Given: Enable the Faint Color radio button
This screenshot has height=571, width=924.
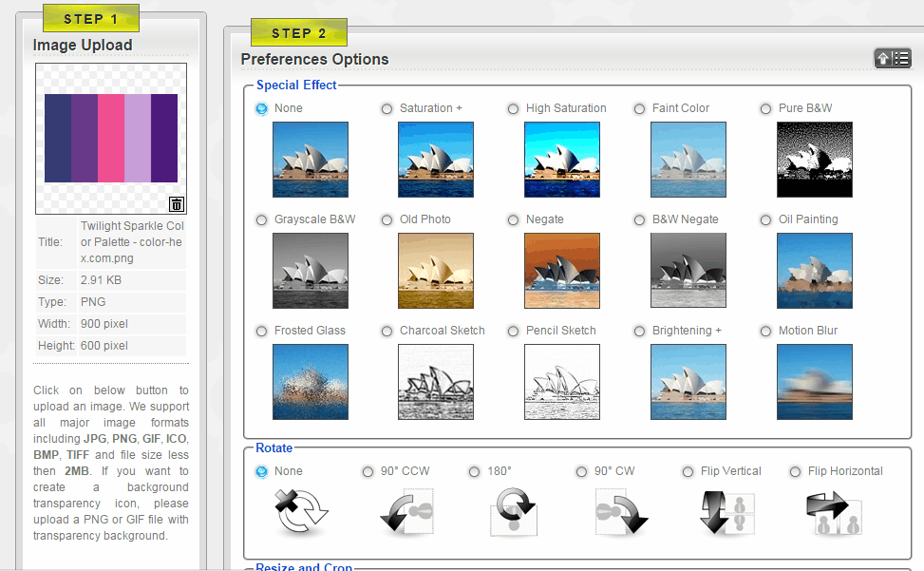Looking at the screenshot, I should (639, 109).
